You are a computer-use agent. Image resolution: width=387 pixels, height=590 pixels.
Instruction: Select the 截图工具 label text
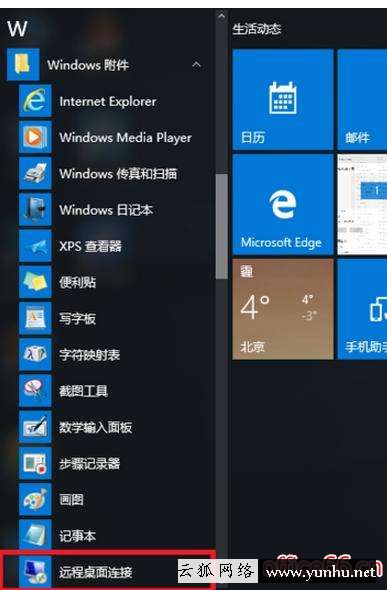83,391
